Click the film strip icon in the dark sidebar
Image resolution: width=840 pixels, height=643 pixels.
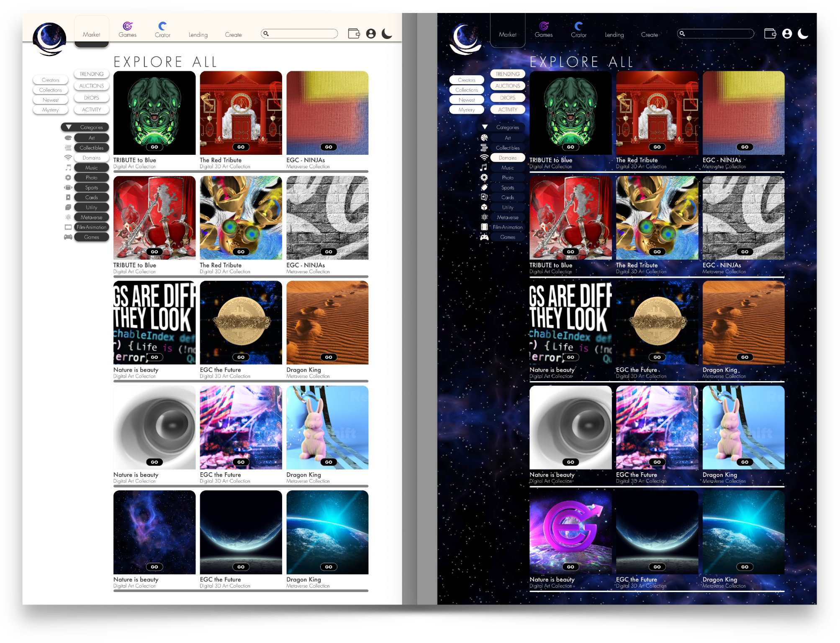pos(484,227)
